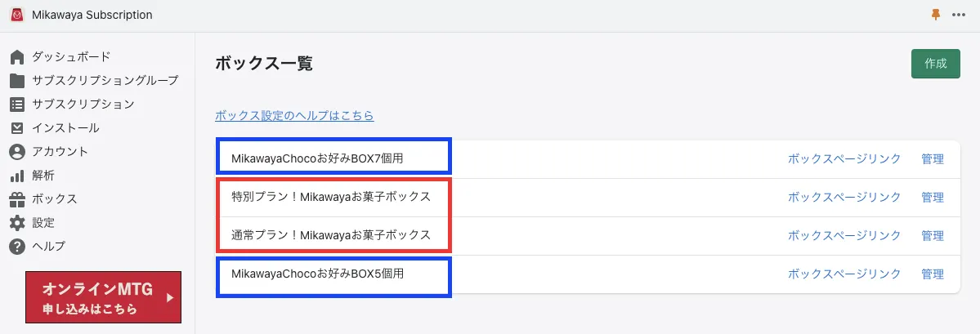Click the subscription list icon in sidebar

point(17,104)
